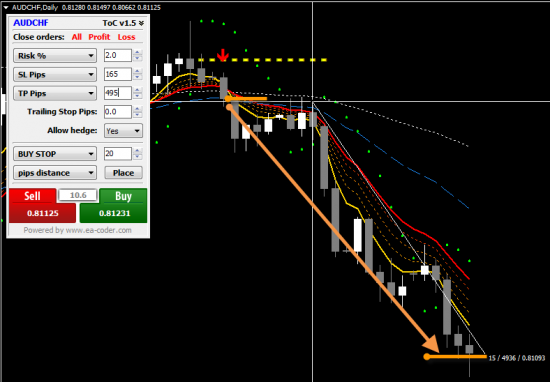
Task: Open the pips distance dropdown
Action: [55, 173]
